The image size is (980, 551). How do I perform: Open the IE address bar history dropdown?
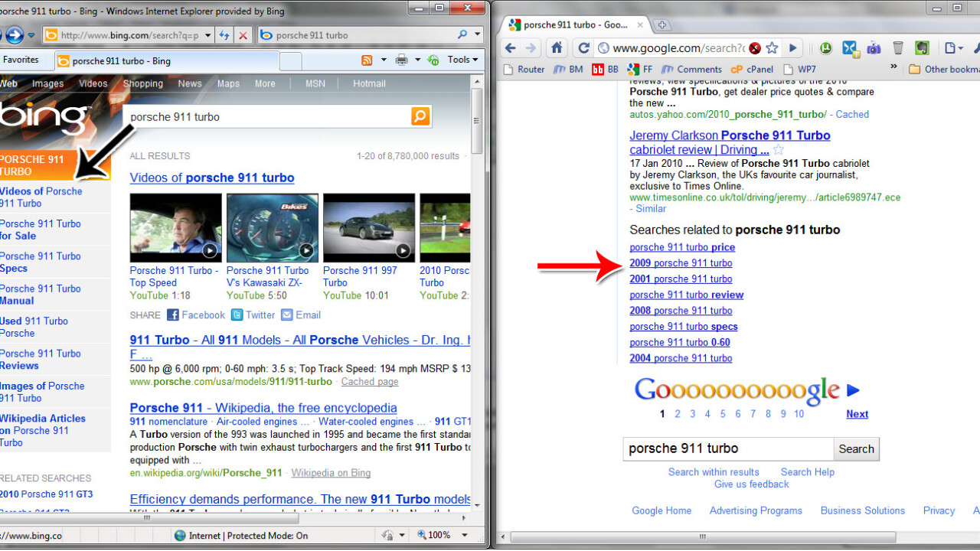pyautogui.click(x=207, y=35)
